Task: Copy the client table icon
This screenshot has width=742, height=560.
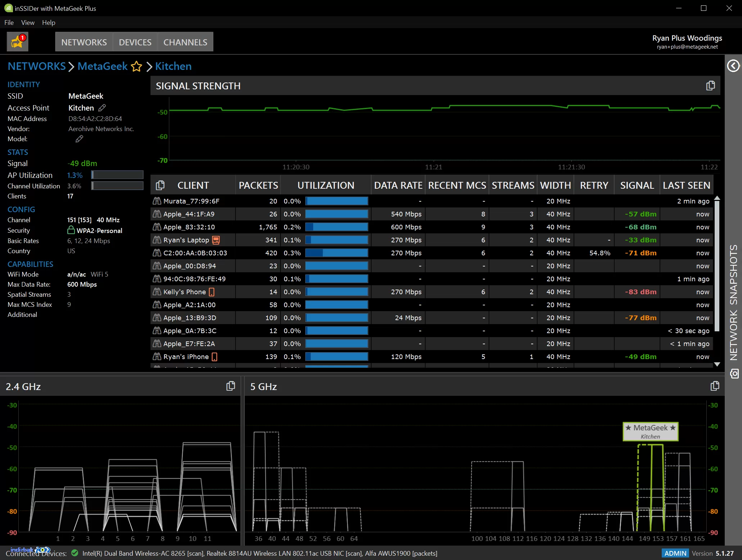Action: pos(160,185)
